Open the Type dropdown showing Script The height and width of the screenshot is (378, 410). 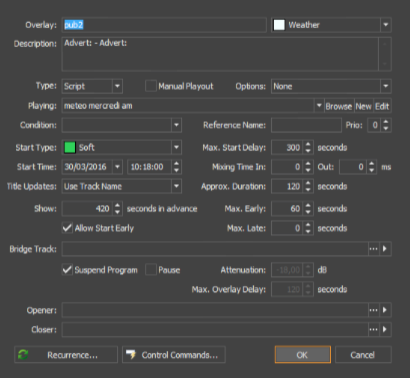(117, 86)
